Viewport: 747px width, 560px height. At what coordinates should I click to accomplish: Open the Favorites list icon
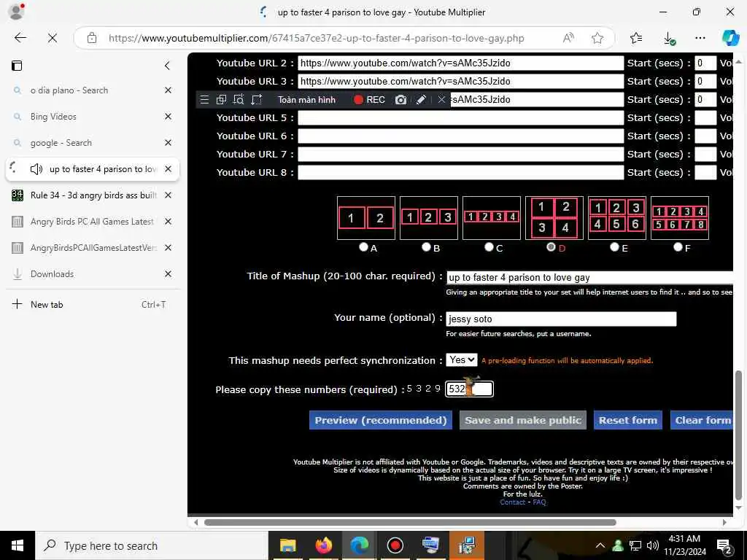coord(636,38)
